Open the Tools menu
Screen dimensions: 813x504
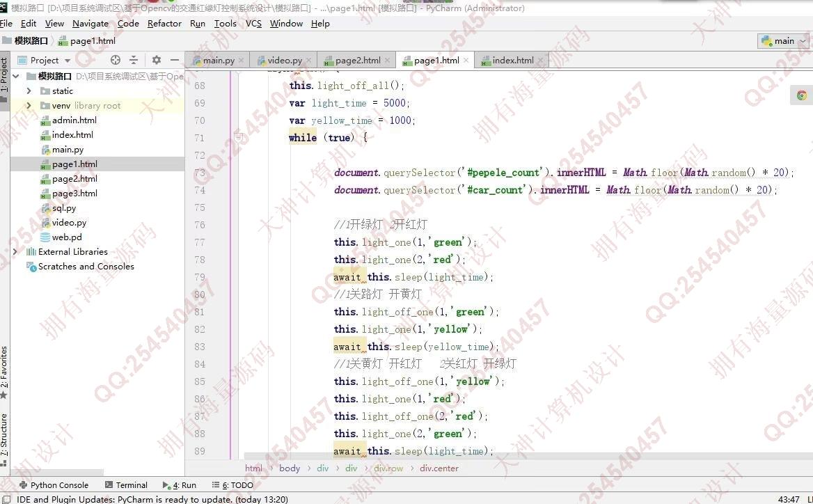click(225, 24)
